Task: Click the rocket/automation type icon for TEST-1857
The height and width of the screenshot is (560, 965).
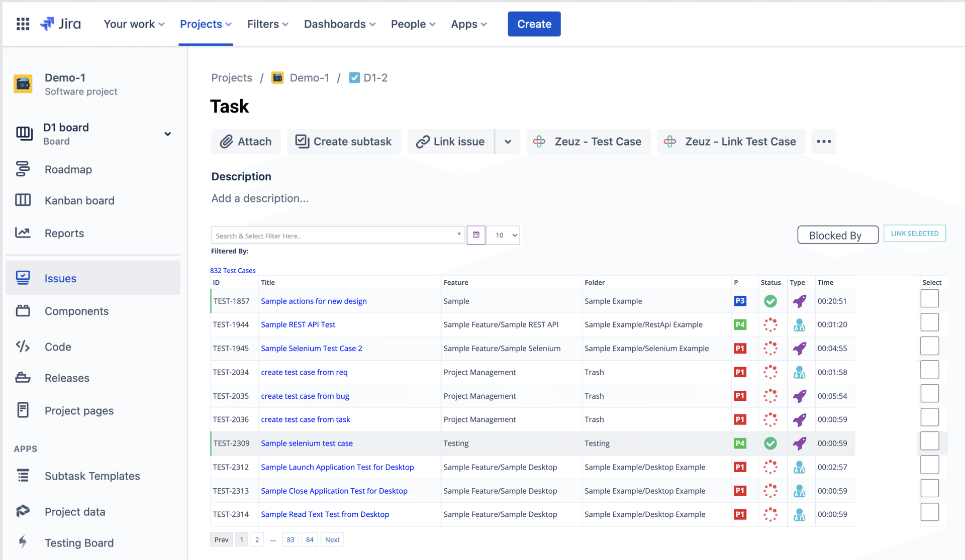Action: [799, 301]
